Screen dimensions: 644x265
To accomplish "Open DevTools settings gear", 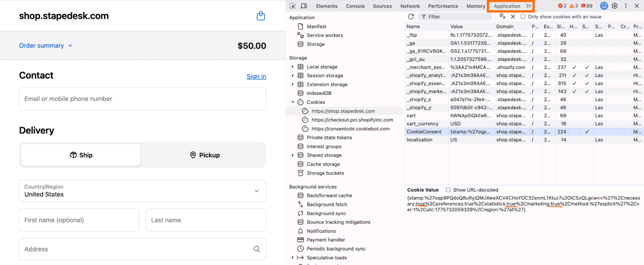I will coord(615,6).
